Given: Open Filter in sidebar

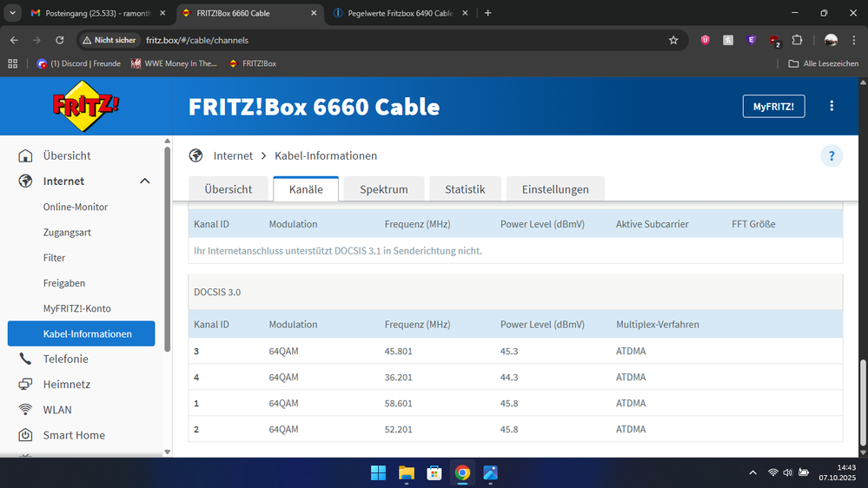Looking at the screenshot, I should click(54, 258).
